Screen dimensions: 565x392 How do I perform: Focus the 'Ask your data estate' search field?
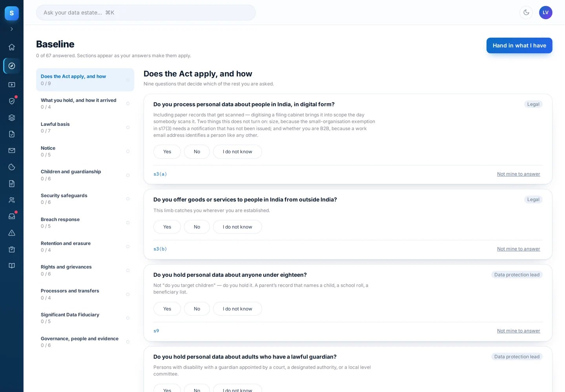point(146,13)
